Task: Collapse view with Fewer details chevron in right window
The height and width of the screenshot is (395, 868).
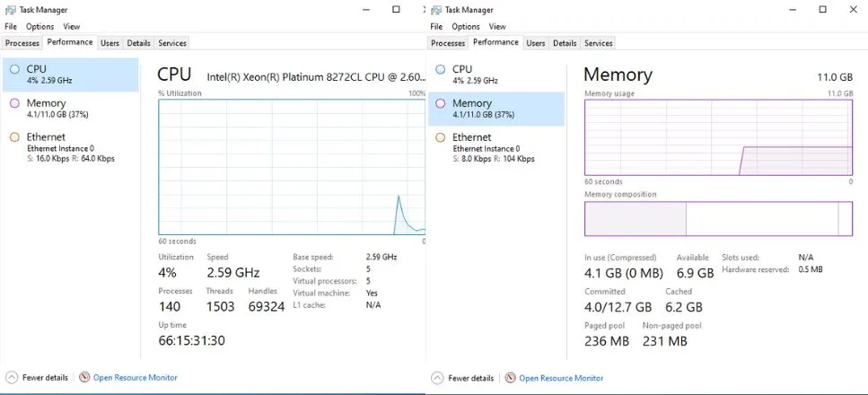Action: [437, 378]
